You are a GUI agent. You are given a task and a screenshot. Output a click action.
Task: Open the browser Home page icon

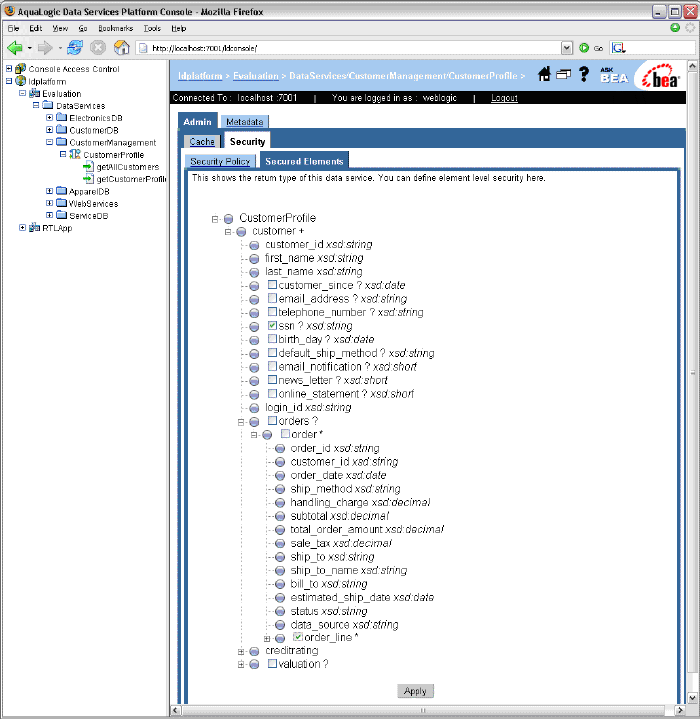(121, 47)
